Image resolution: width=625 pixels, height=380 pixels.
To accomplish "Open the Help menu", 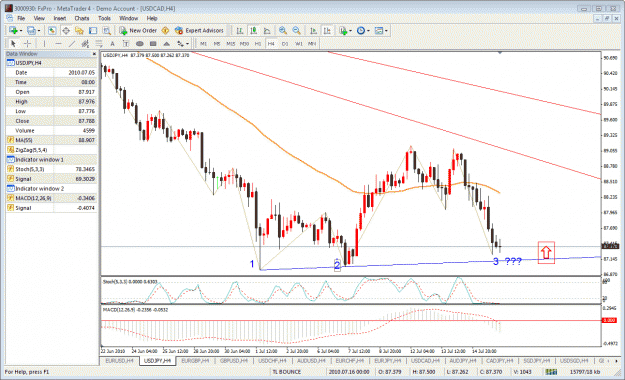I will pyautogui.click(x=152, y=18).
